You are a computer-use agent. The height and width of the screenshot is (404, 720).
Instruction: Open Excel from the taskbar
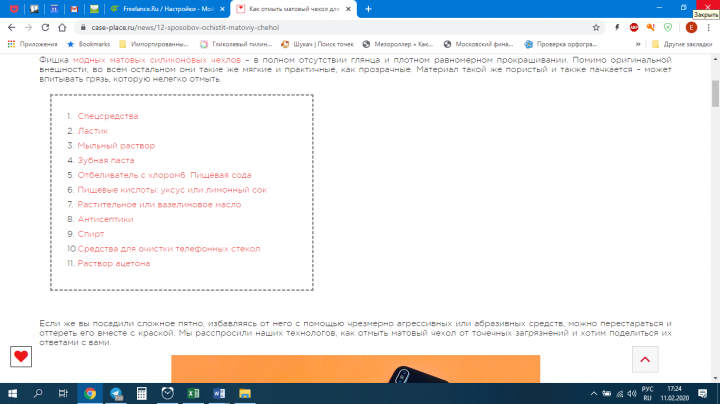pyautogui.click(x=193, y=393)
